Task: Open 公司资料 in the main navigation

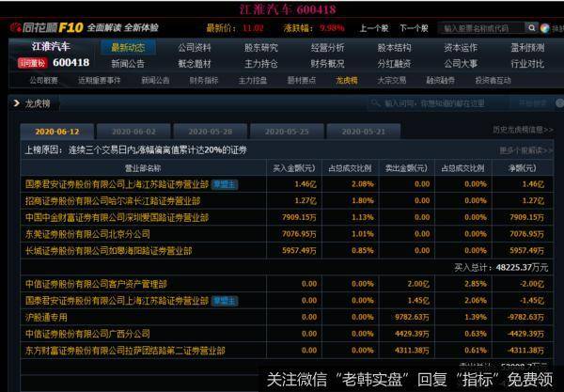Action: pos(195,47)
